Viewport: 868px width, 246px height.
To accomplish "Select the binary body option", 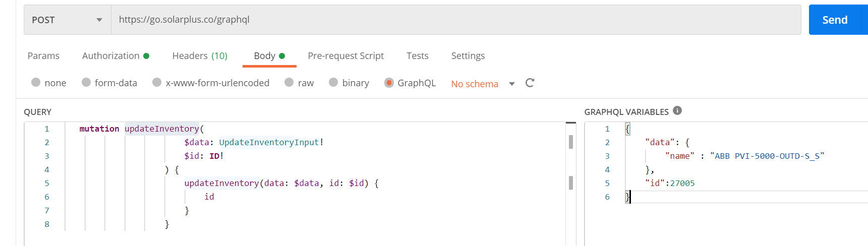I will [x=333, y=83].
